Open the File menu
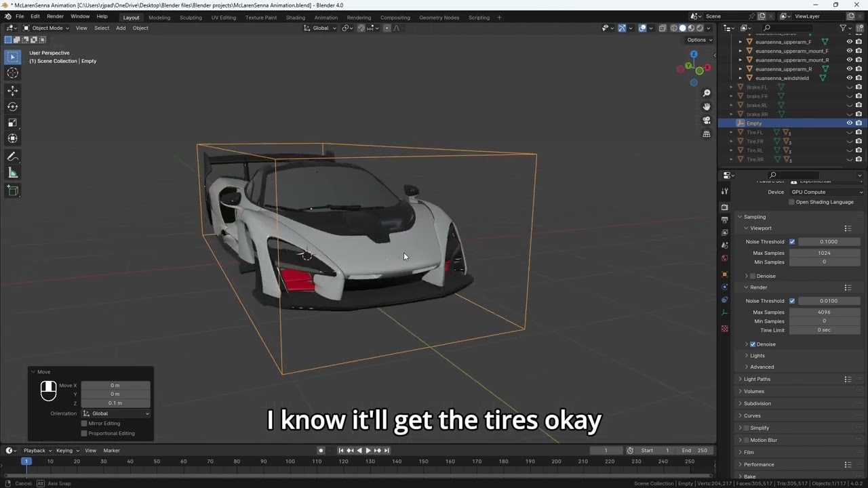The width and height of the screenshot is (868, 488). point(20,16)
